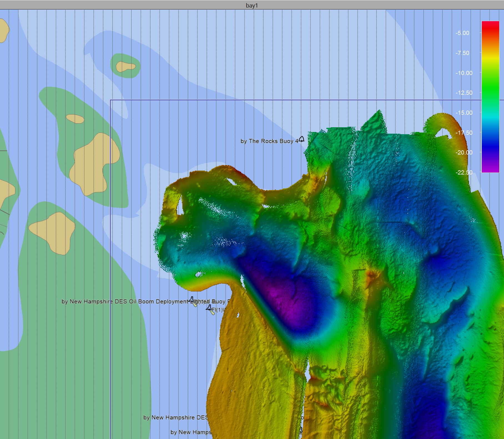Click the -5.00 depth legend label
504x439 pixels.
[462, 33]
